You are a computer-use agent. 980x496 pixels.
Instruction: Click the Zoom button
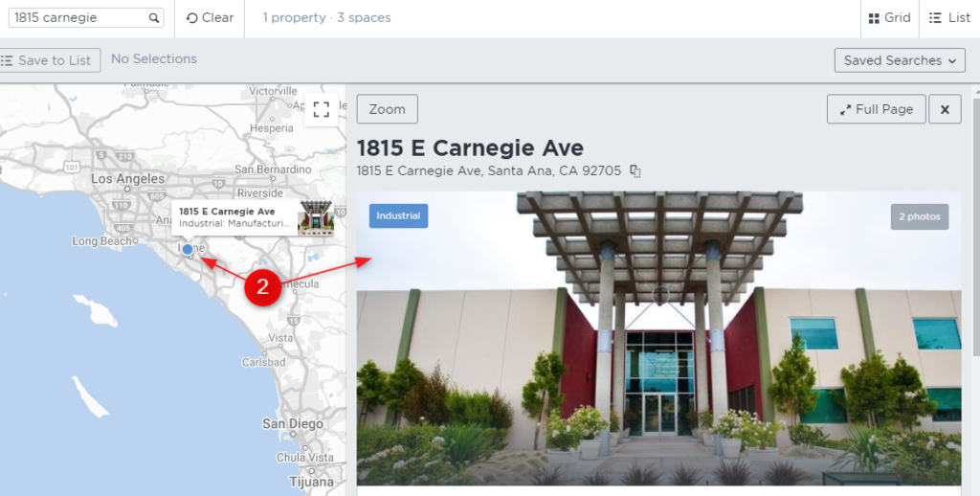coord(387,109)
